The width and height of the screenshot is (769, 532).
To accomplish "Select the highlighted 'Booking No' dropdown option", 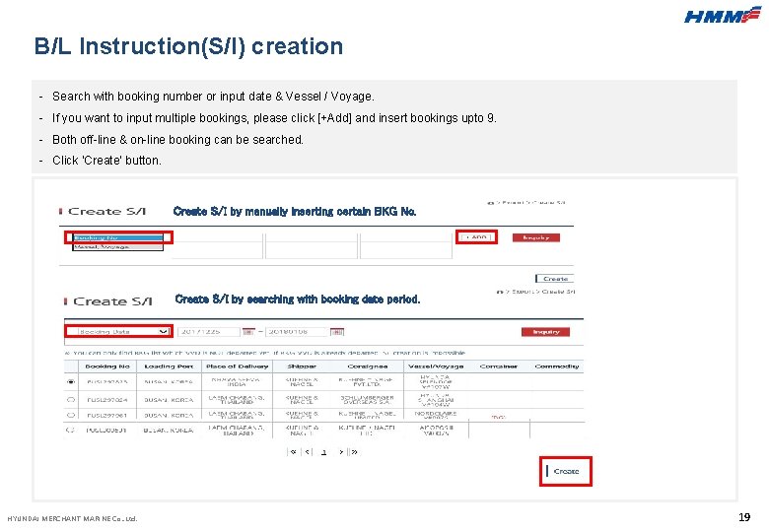I will (117, 237).
